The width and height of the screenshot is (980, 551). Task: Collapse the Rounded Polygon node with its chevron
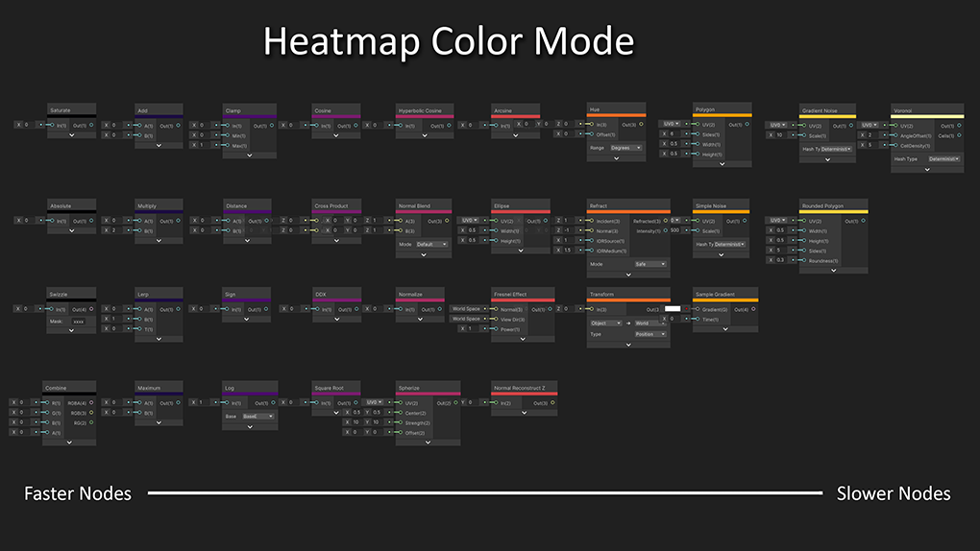coord(833,270)
